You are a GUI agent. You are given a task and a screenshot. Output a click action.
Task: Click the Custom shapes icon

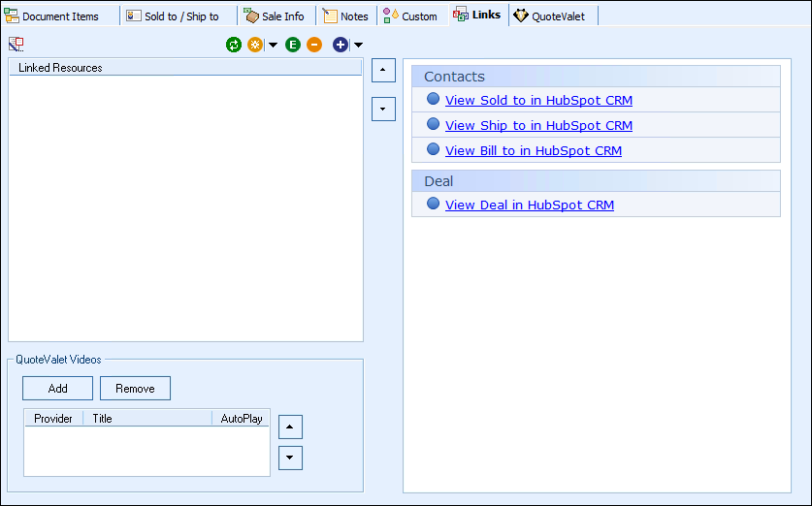pyautogui.click(x=390, y=16)
